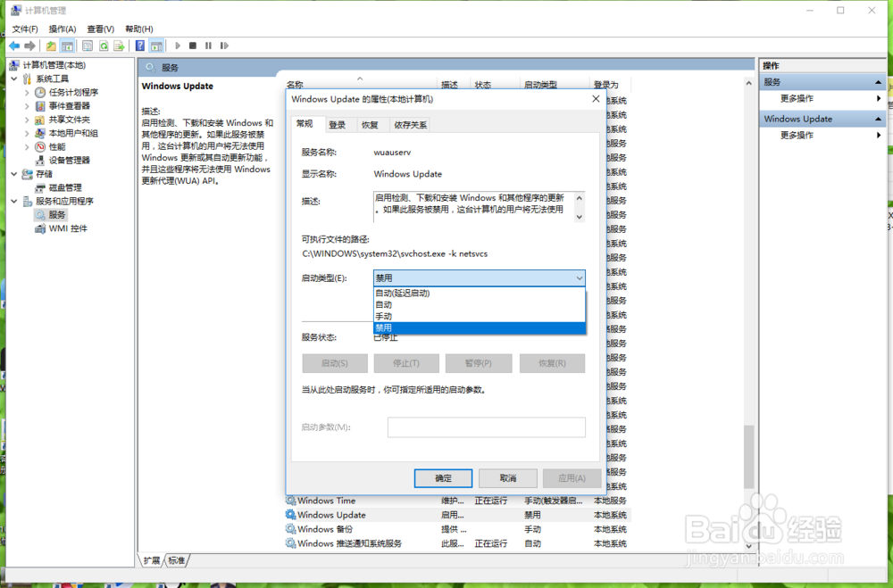Viewport: 893px width, 588px height.
Task: Click the Restart Service toolbar icon
Action: tap(224, 46)
